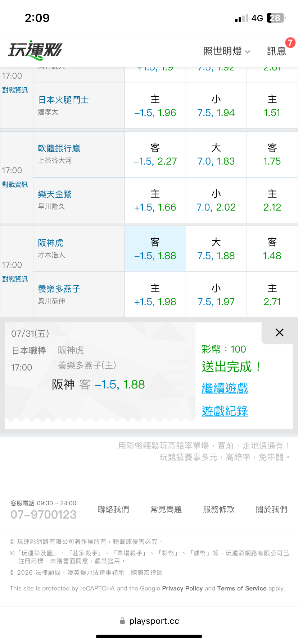Screen dimensions: 298x644
Task: Choose 日本火腿鬥士 主 1.51 moneyline
Action: 272,106
